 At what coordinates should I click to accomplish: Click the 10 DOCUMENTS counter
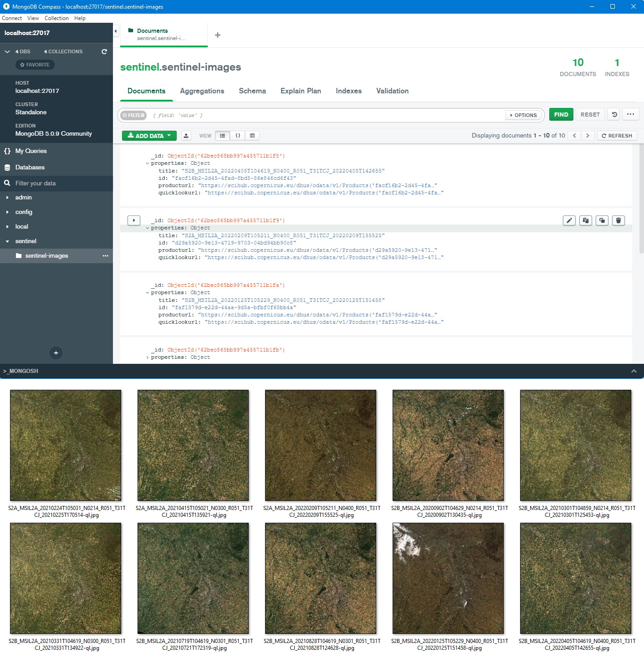pos(578,67)
